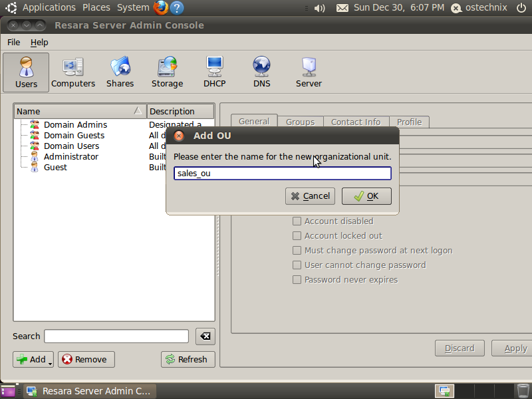
Task: Open the Server section
Action: point(309,72)
